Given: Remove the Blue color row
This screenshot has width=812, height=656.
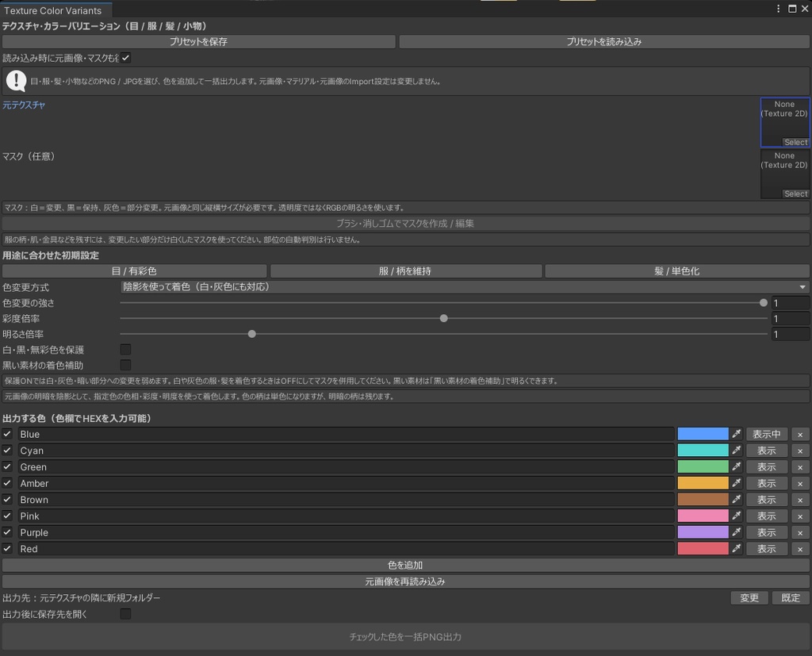Looking at the screenshot, I should pyautogui.click(x=800, y=434).
